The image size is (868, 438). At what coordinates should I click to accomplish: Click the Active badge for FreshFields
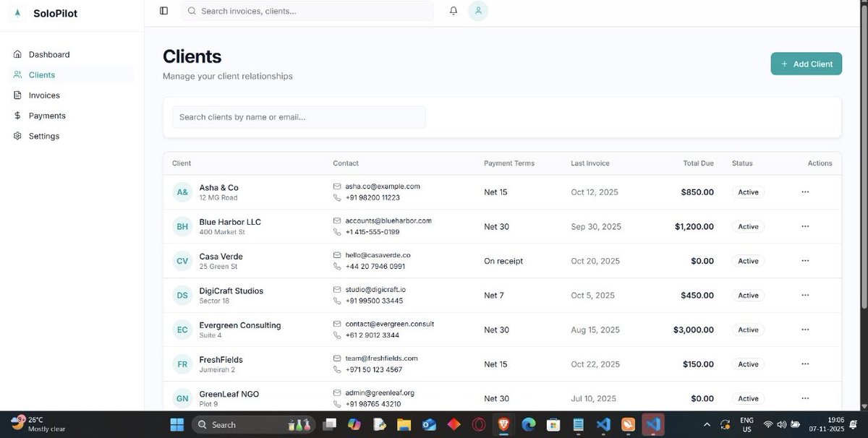(x=748, y=364)
